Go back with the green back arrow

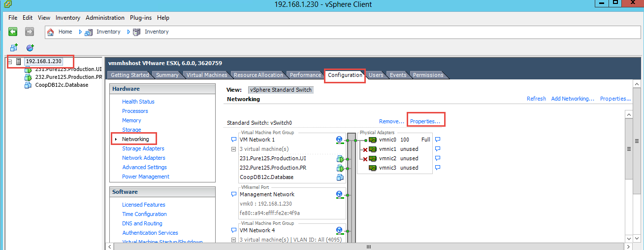[13, 32]
